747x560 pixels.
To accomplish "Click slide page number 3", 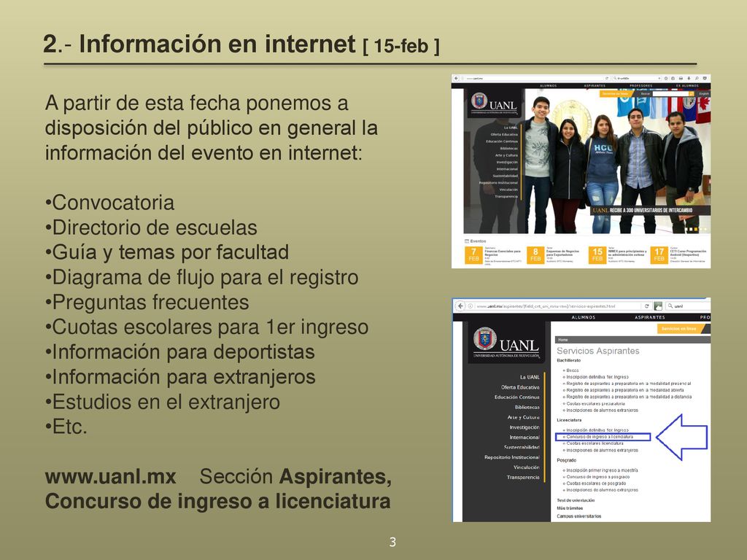I will click(392, 542).
